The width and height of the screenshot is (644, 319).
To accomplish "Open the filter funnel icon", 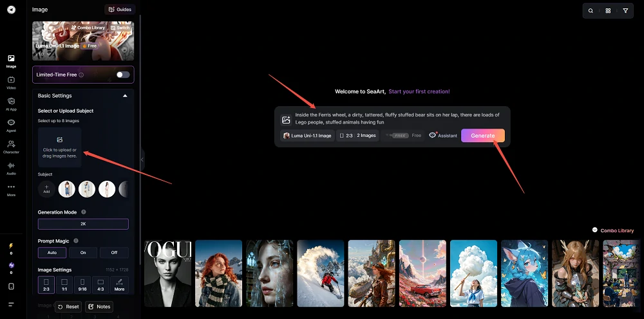I will (625, 11).
